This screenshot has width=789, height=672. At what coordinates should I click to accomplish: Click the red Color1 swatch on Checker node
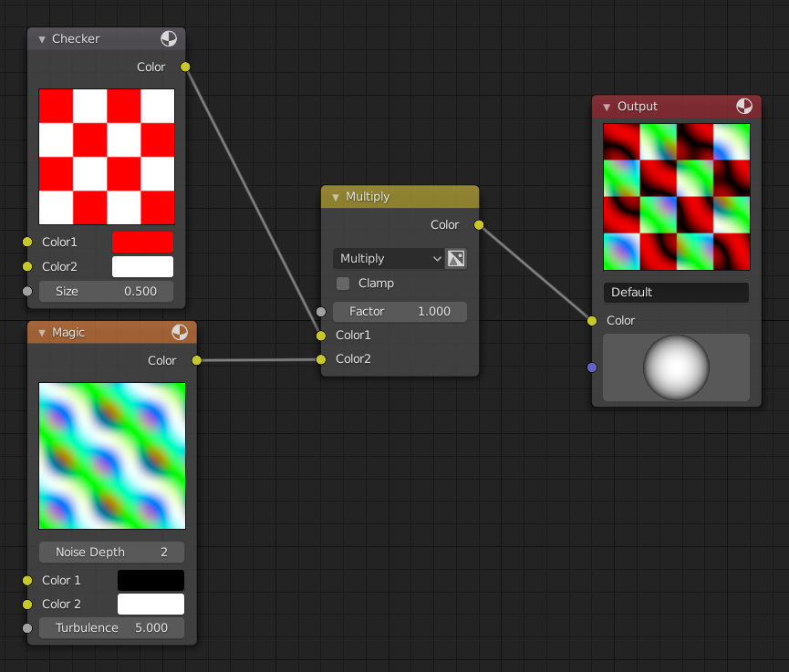(142, 242)
